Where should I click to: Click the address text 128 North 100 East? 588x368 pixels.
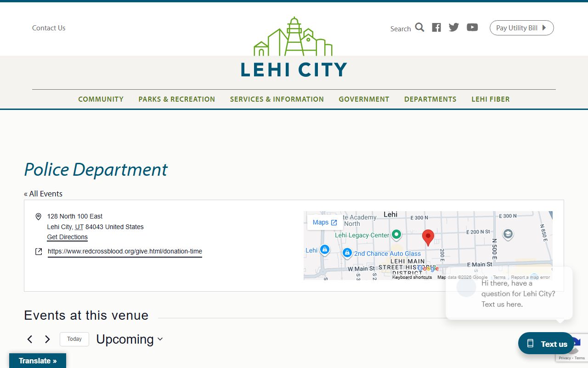coord(75,216)
